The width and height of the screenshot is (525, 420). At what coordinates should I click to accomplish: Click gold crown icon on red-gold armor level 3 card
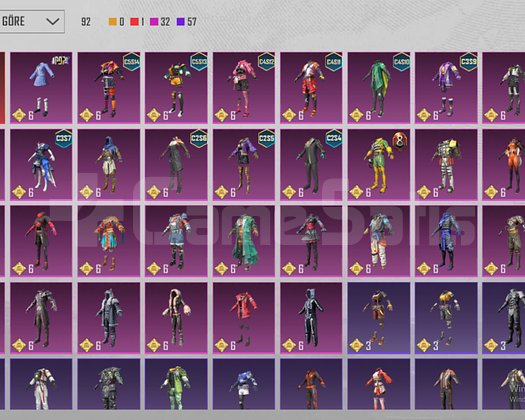(356, 345)
